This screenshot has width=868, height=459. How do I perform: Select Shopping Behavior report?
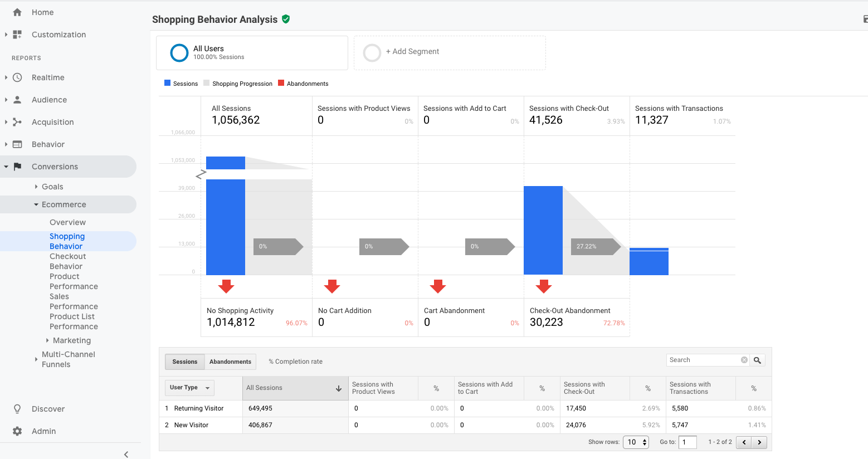(67, 241)
